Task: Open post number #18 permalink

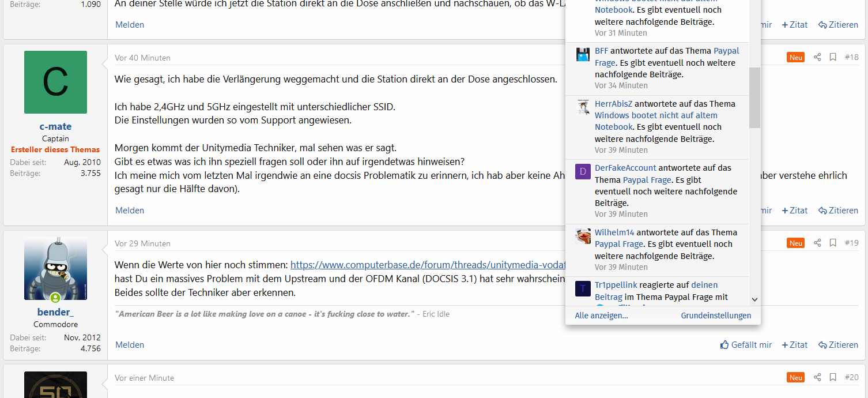Action: (x=851, y=57)
